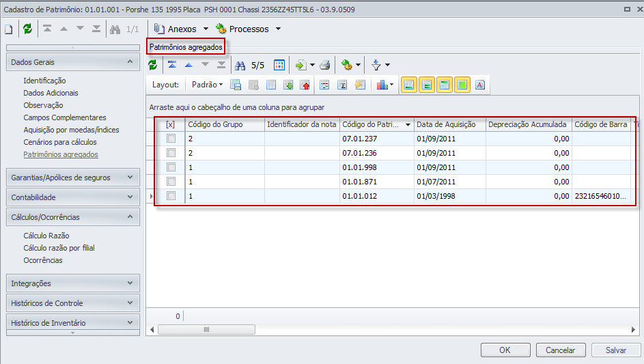This screenshot has width=644, height=364.
Task: Click the grid icon with green down arrow
Action: [x=289, y=85]
